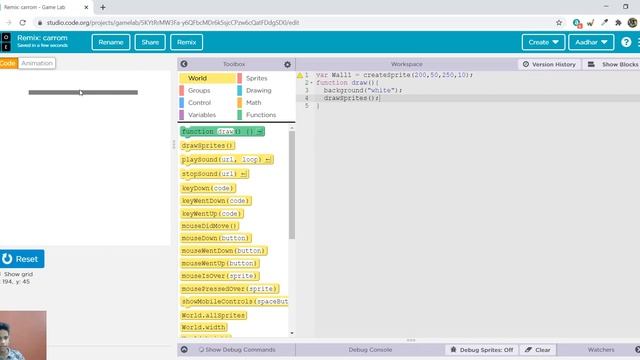Click the toolbox scrollbar thumb

[292, 185]
